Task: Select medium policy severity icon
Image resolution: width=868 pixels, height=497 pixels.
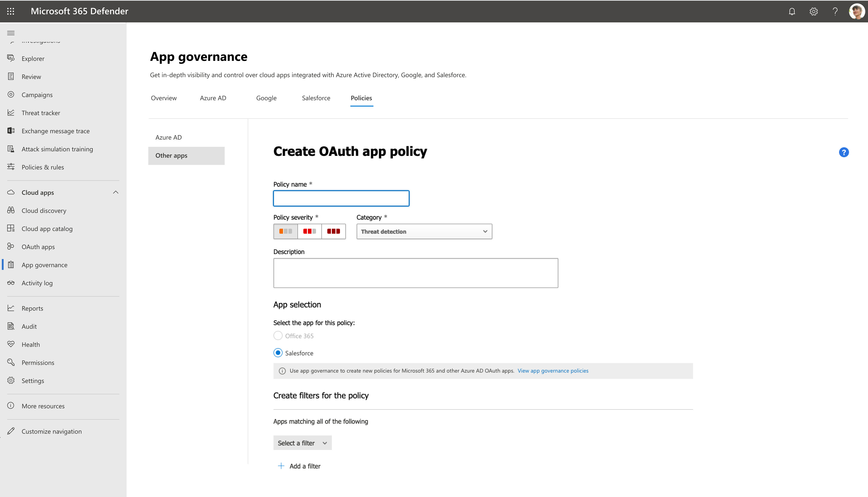Action: [x=309, y=231]
